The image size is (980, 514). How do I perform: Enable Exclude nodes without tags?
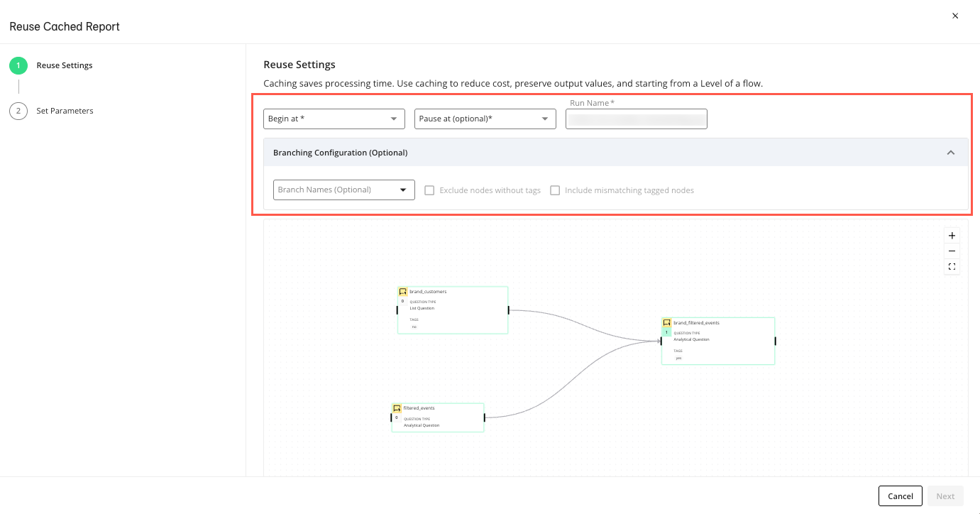pyautogui.click(x=429, y=190)
